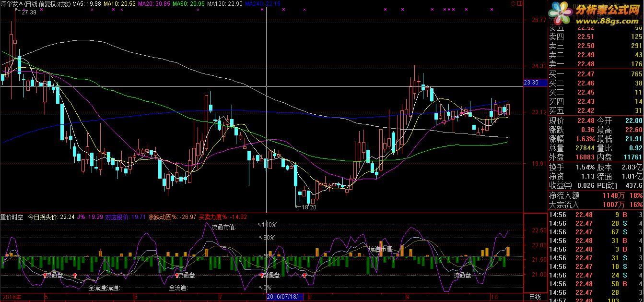Click the diamond icon above the price axis
Screen dimensions: 644x302
tap(513, 3)
